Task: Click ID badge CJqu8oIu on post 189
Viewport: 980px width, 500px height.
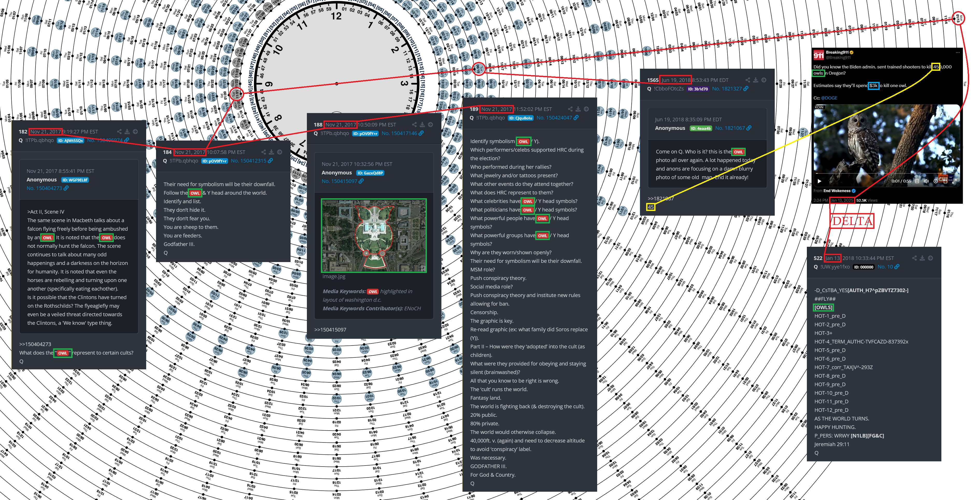Action: pyautogui.click(x=520, y=118)
